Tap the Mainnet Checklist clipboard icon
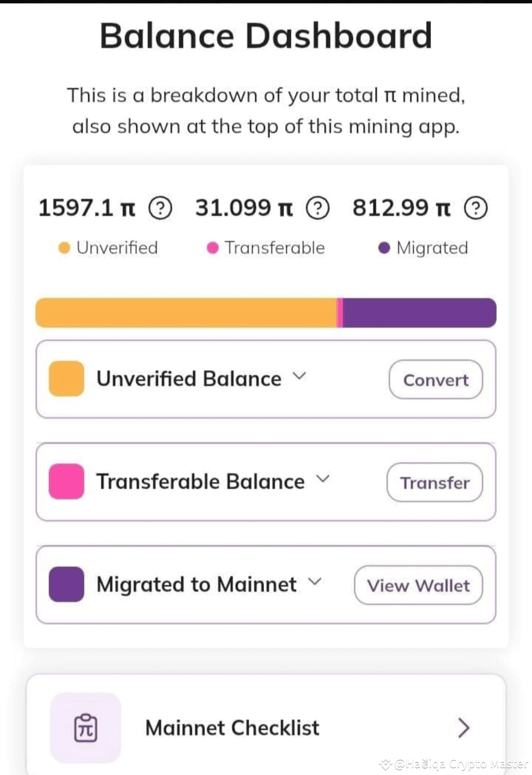 (86, 728)
